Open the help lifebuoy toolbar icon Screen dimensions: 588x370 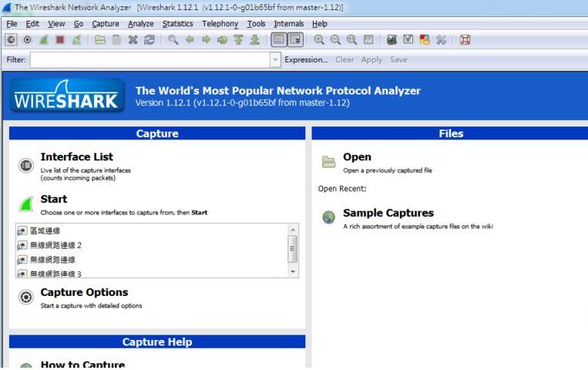pyautogui.click(x=465, y=40)
